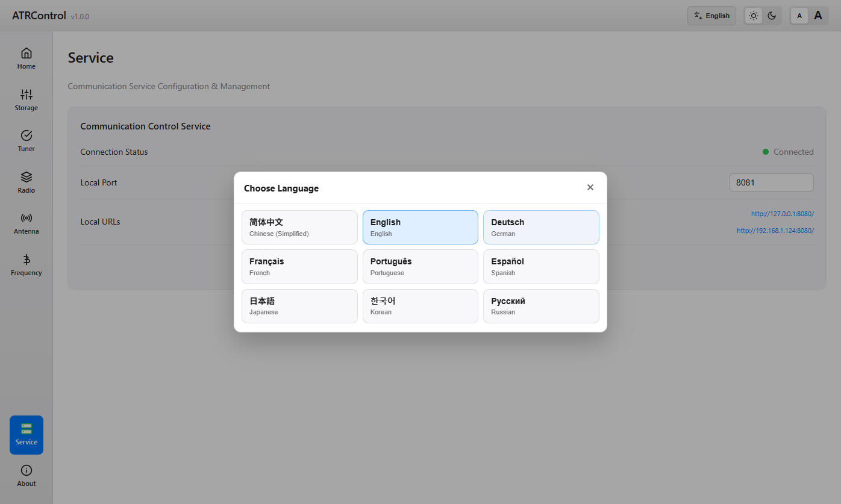Select Deutsch German language

click(x=541, y=227)
